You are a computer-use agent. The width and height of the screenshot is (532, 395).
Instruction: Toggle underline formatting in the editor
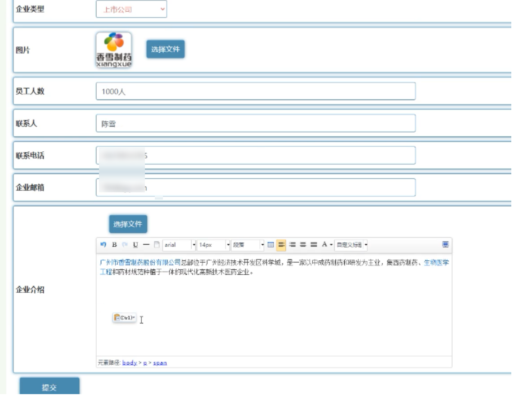(135, 245)
